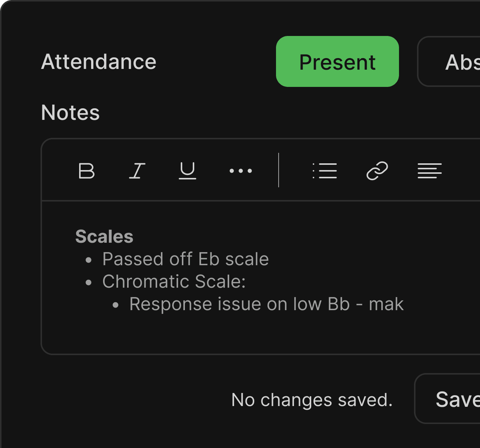This screenshot has height=448, width=480.
Task: Apply underline formatting to selected text
Action: 187,171
